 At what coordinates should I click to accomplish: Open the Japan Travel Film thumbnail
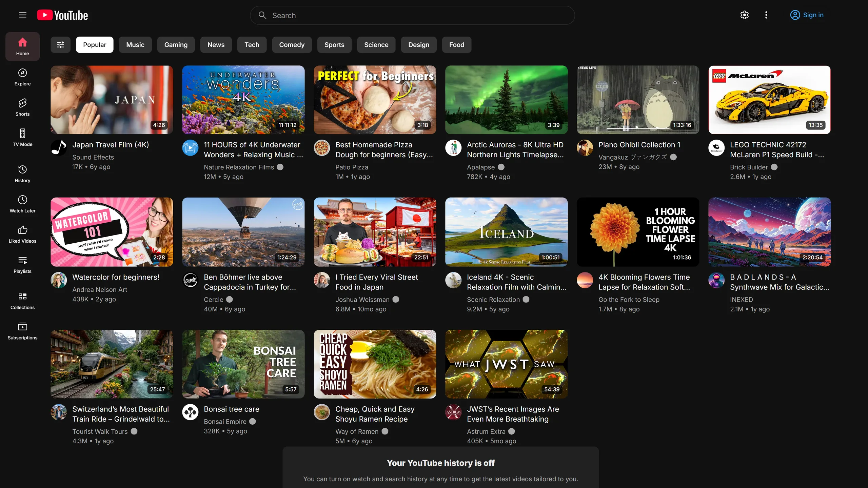click(112, 100)
